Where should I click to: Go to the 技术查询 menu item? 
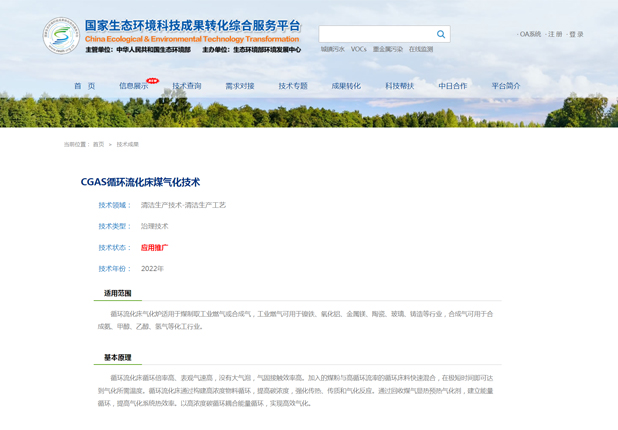[x=186, y=86]
